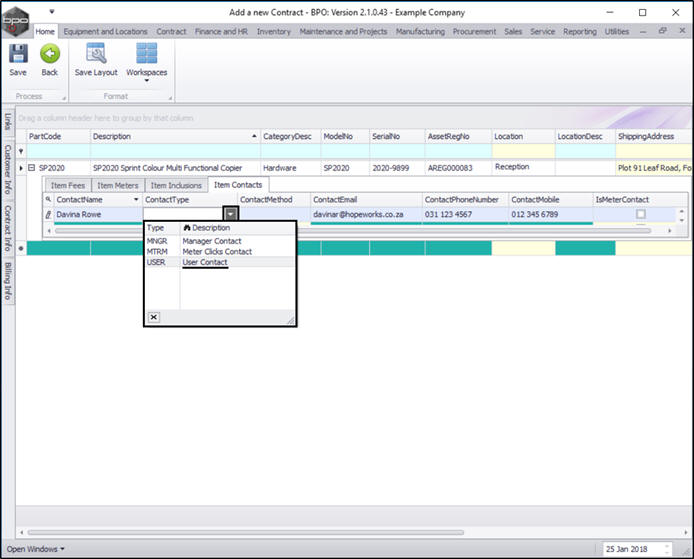Collapse the SP2020 row expander
The width and height of the screenshot is (694, 559).
pos(31,168)
